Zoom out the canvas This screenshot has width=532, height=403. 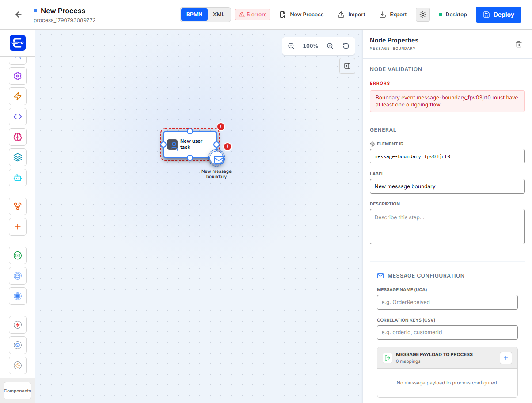tap(291, 46)
